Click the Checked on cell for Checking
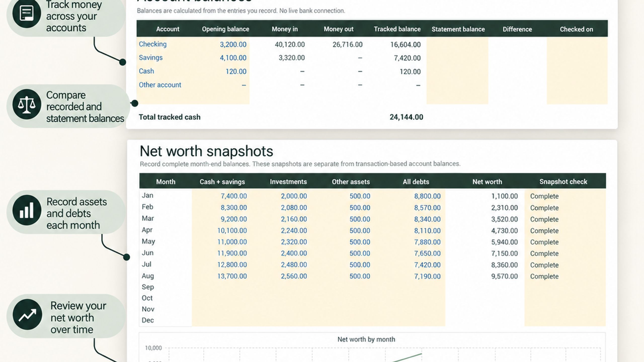 point(577,45)
